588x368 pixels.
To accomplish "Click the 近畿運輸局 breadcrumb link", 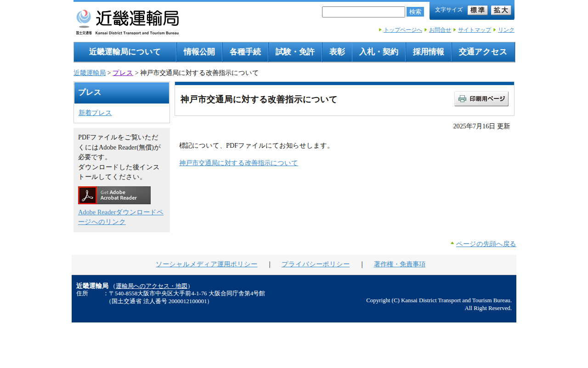I will pos(90,73).
